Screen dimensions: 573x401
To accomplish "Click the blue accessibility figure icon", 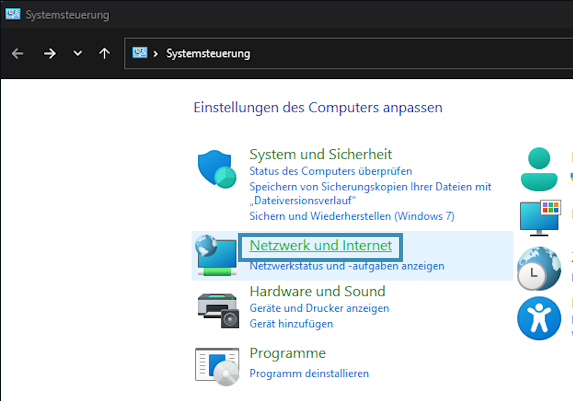I will click(539, 318).
